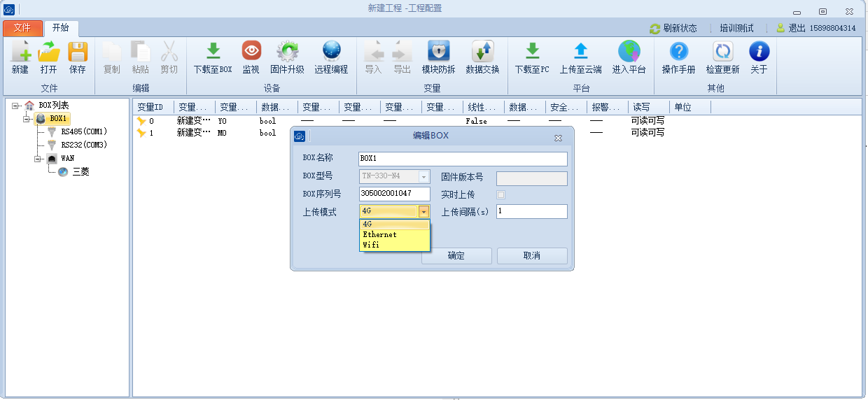Click the 报警 column header
Viewport: 868px width, 400px height.
[x=608, y=107]
